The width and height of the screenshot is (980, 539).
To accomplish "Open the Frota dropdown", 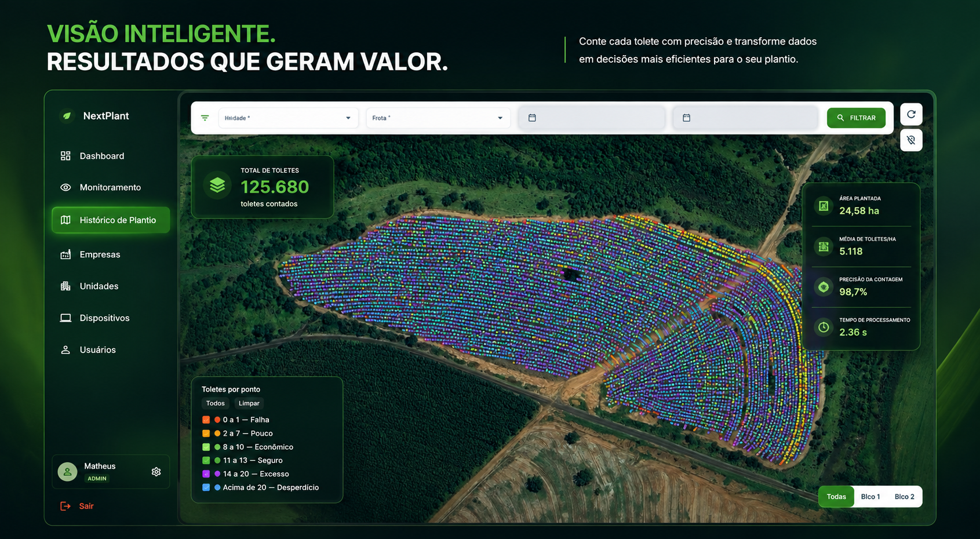I will (x=438, y=118).
